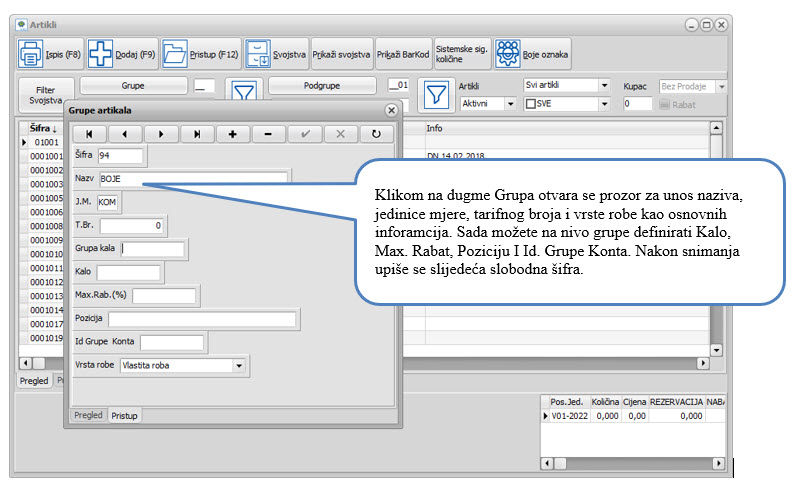Select the Pregled tab in Artikli window

[x=34, y=381]
